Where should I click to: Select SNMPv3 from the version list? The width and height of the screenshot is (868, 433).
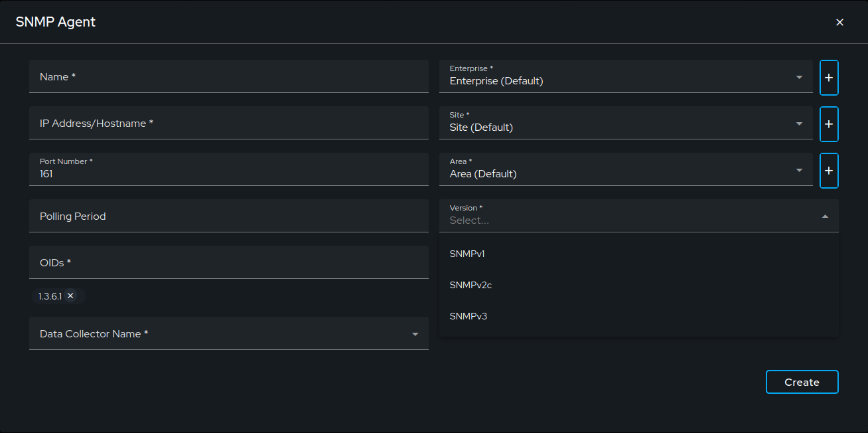639,316
